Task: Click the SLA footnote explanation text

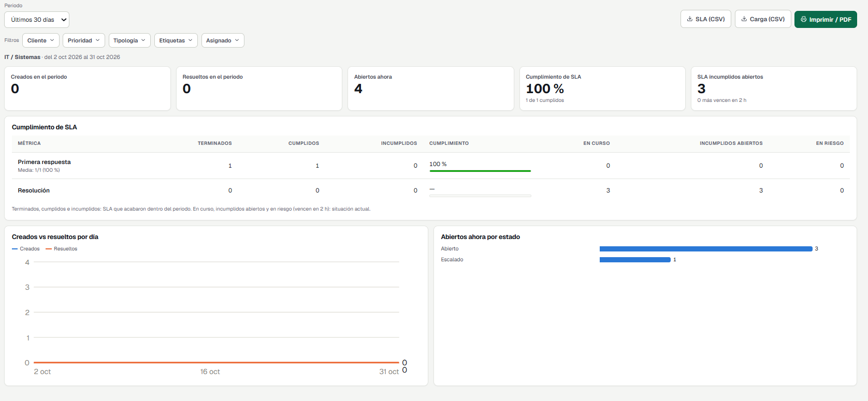Action: click(x=191, y=209)
